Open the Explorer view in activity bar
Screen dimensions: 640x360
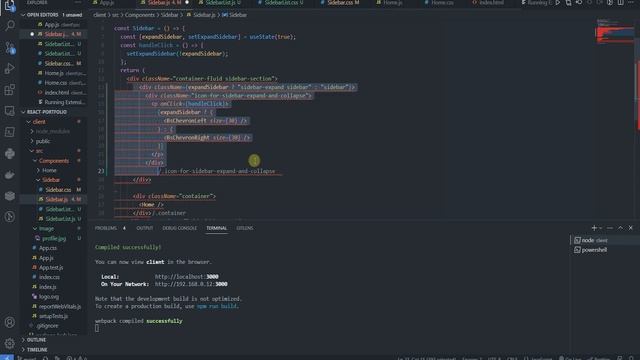pyautogui.click(x=9, y=6)
